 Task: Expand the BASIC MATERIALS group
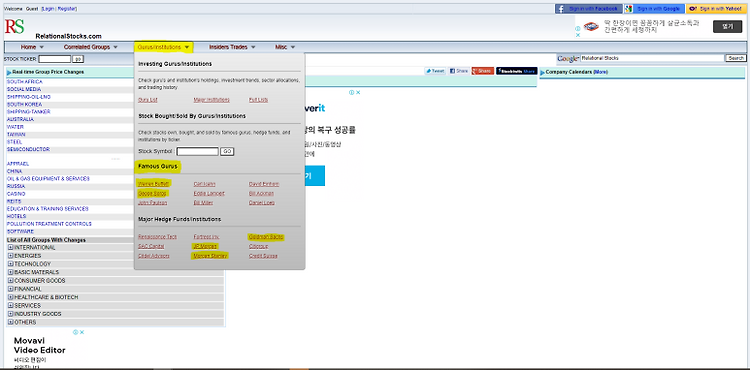tap(11, 272)
